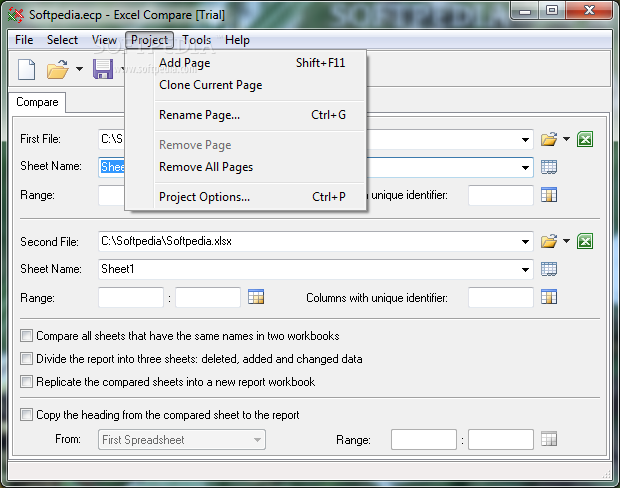Image resolution: width=620 pixels, height=488 pixels.
Task: Open the First File path dropdown
Action: click(x=525, y=140)
